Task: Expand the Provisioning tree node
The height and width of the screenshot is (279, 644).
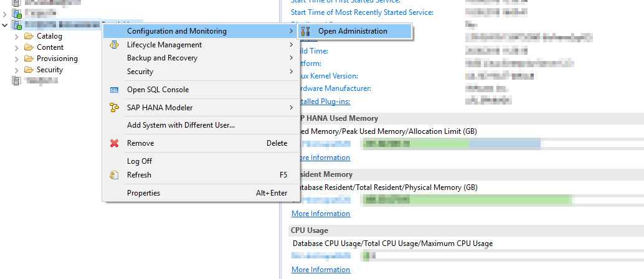Action: click(17, 59)
